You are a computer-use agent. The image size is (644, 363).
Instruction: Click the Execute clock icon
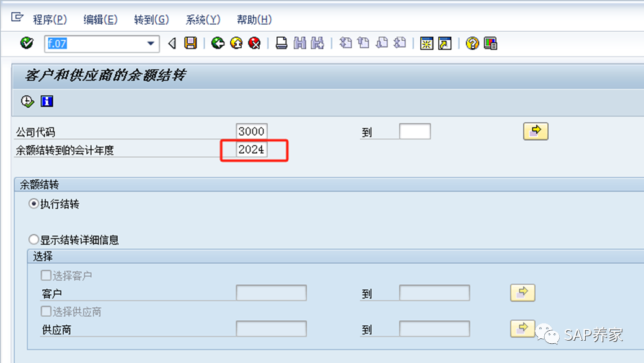pyautogui.click(x=27, y=101)
